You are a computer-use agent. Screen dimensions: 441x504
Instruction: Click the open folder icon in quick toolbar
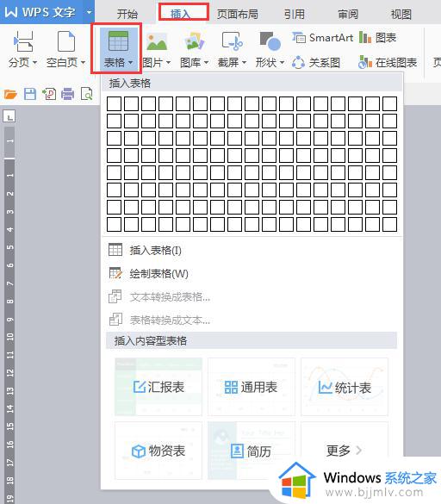click(x=10, y=94)
